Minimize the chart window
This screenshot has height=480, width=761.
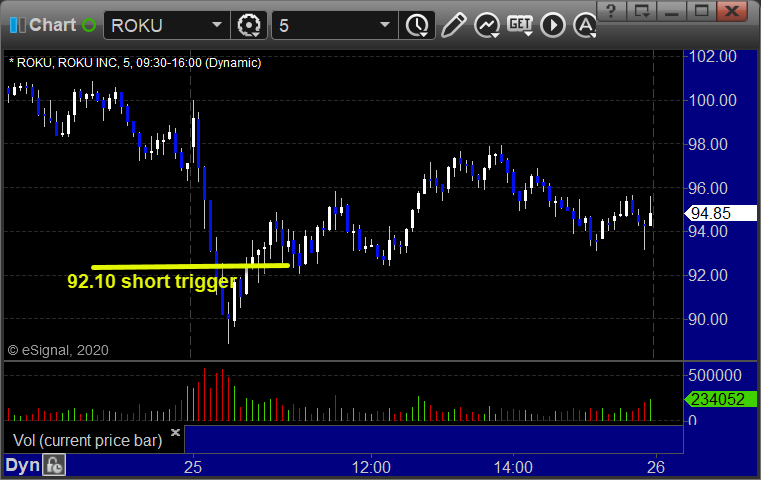coord(672,10)
